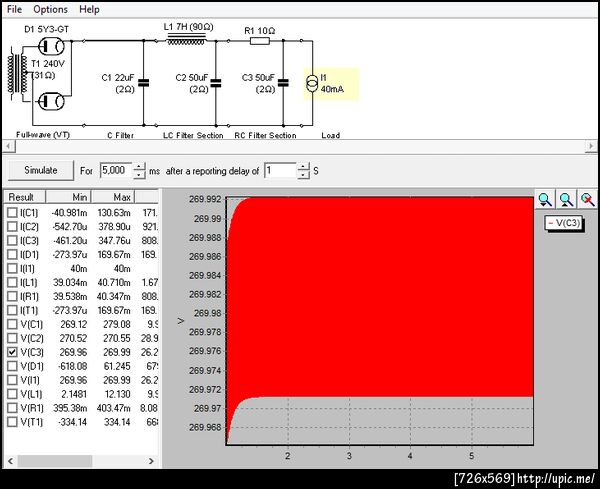Select the T1 transformer symbol

(x=18, y=74)
